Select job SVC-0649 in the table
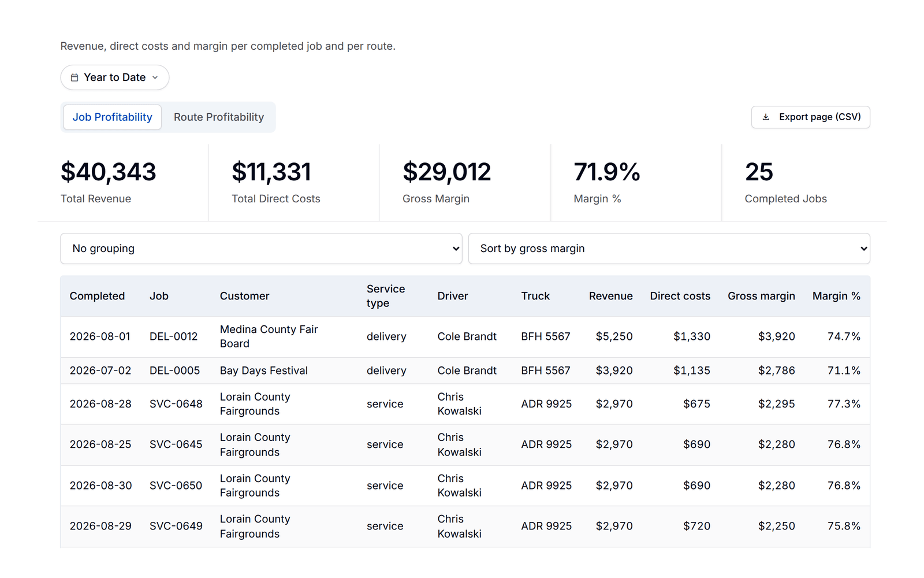Screen dimensions: 924x578 tap(176, 526)
